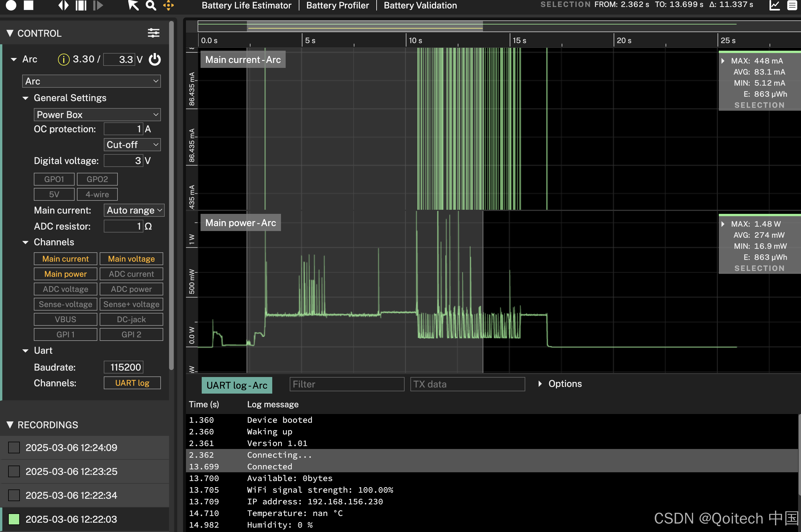This screenshot has height=532, width=801.
Task: Disable the Main voltage channel
Action: pos(131,259)
